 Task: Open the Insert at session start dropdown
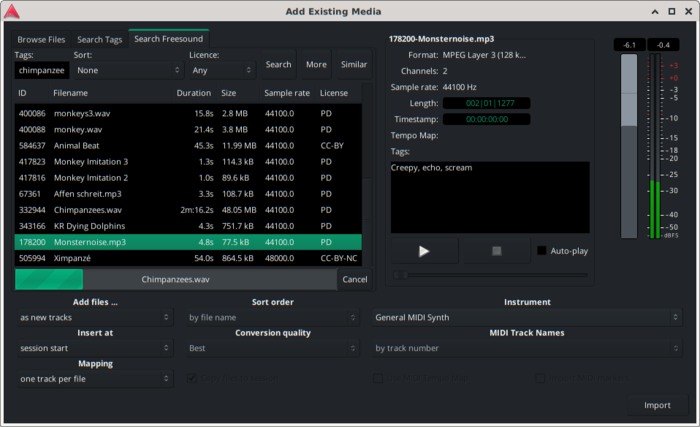click(95, 349)
